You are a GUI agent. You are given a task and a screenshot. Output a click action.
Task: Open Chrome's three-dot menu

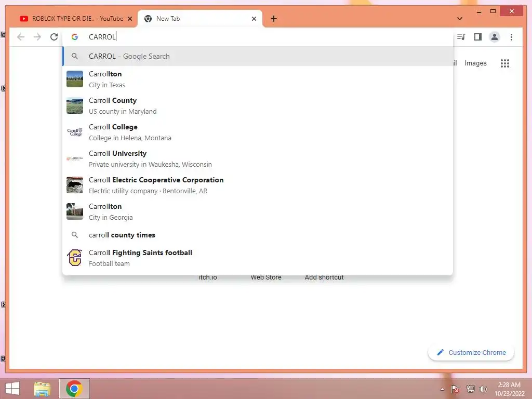(511, 37)
